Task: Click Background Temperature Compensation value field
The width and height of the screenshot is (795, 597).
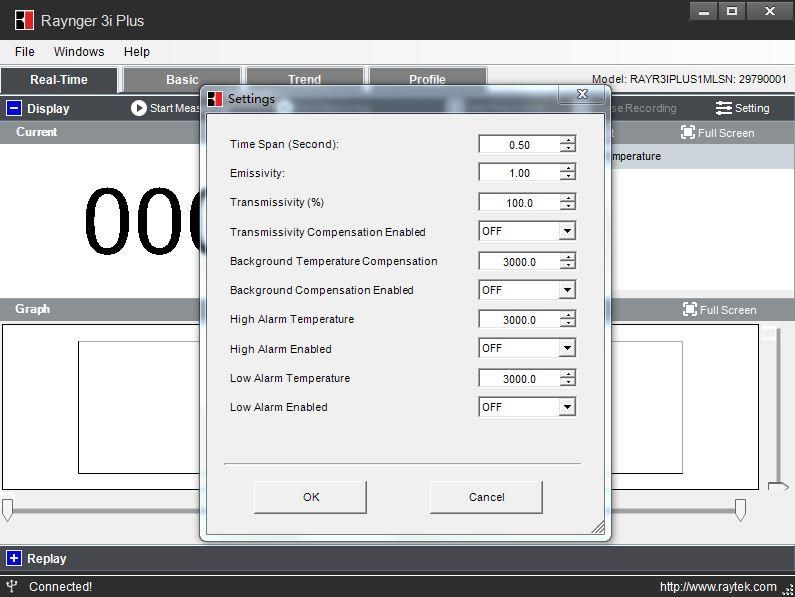Action: pos(519,262)
